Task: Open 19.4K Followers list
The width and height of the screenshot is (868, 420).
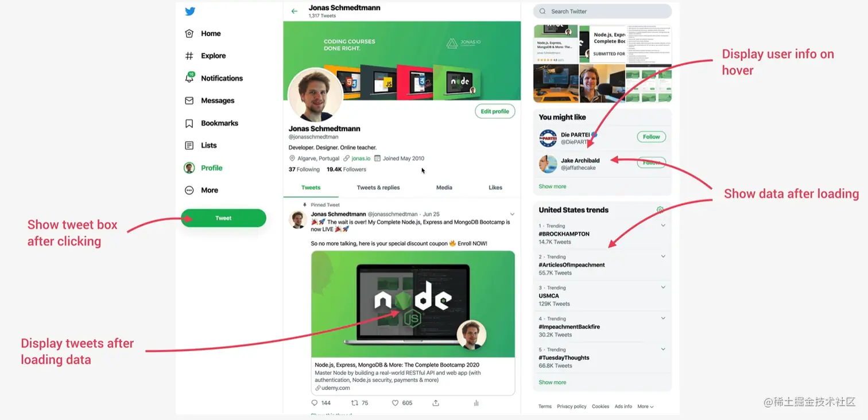Action: pos(346,170)
